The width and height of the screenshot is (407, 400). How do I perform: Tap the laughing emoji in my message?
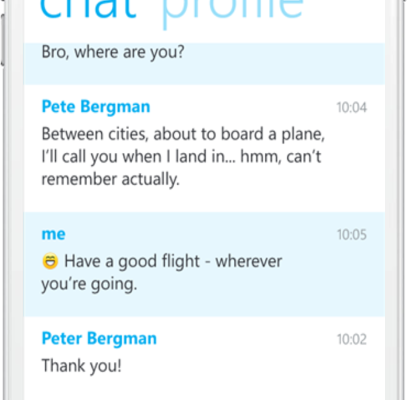(50, 261)
